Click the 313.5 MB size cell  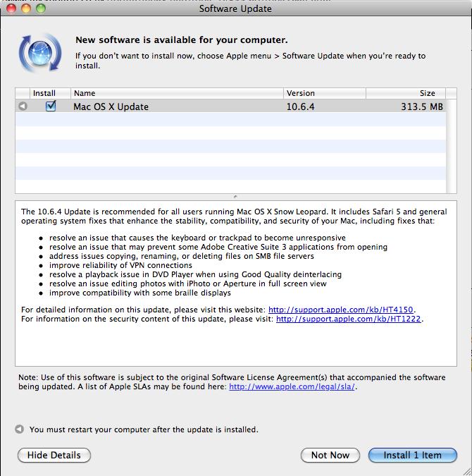click(422, 107)
